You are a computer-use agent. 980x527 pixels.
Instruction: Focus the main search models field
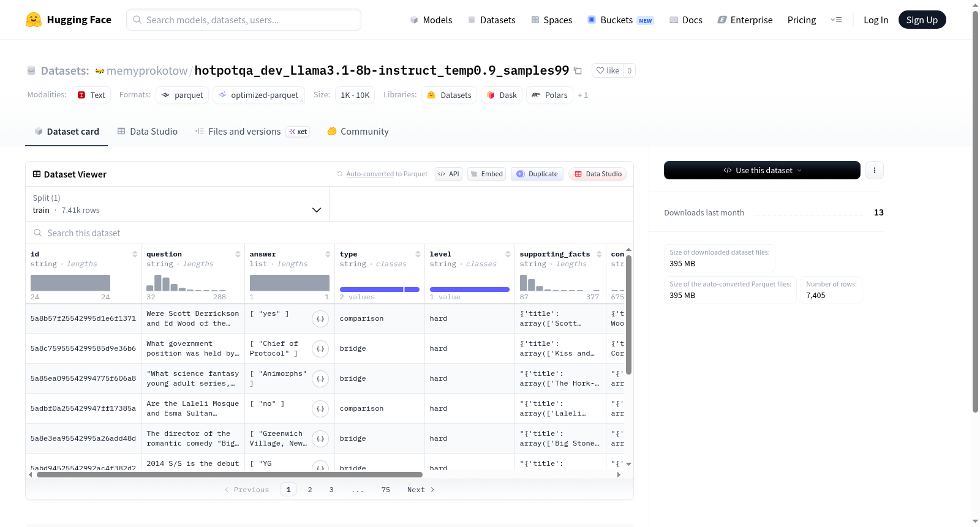click(244, 20)
